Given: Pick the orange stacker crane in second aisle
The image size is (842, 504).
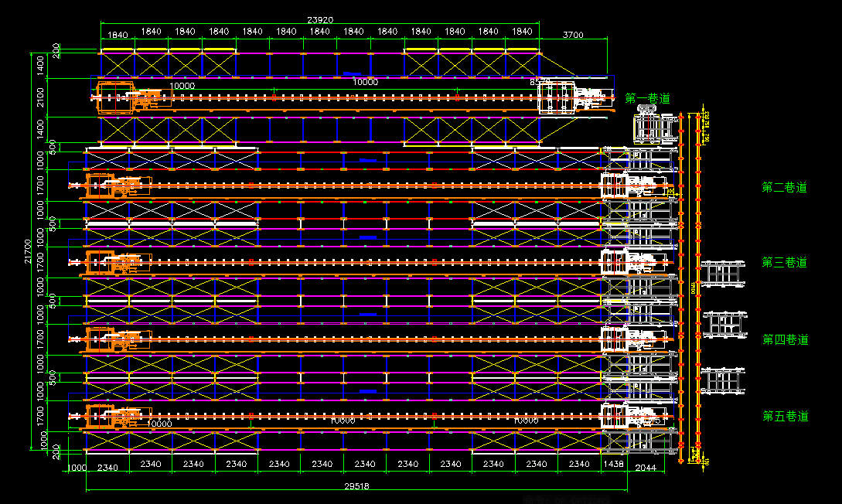Looking at the screenshot, I should [x=116, y=186].
